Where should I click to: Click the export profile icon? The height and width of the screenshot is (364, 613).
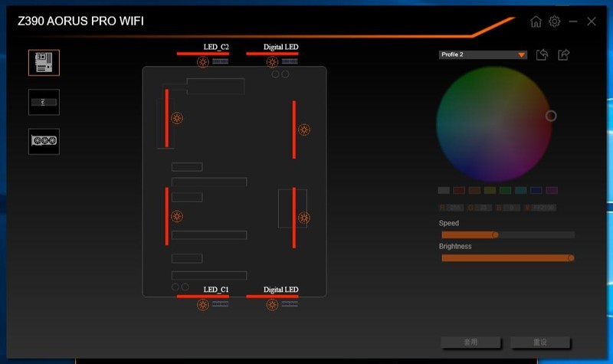point(563,54)
